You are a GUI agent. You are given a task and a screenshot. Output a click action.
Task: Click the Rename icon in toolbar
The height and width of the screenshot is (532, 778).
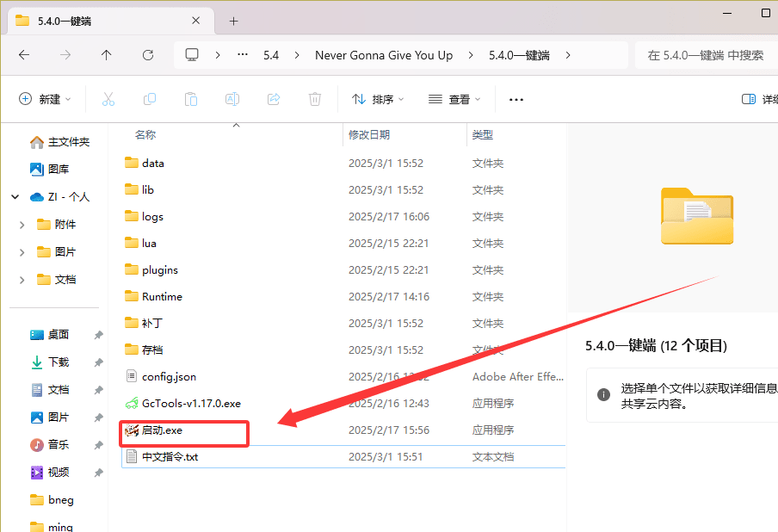[x=232, y=99]
